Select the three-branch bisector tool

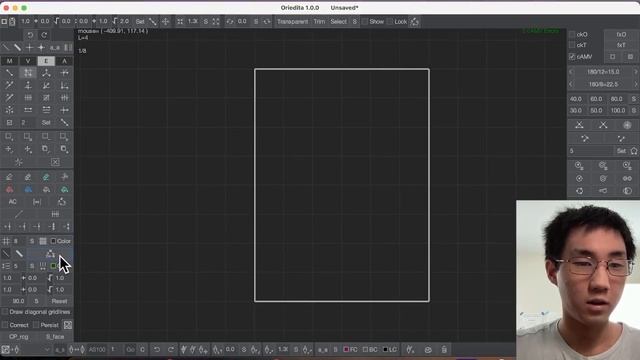point(46,73)
